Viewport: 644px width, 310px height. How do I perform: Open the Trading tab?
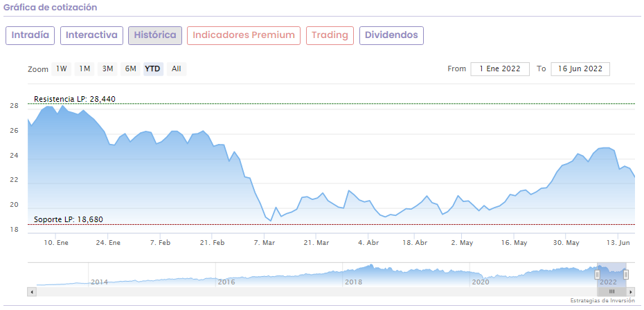[x=330, y=35]
